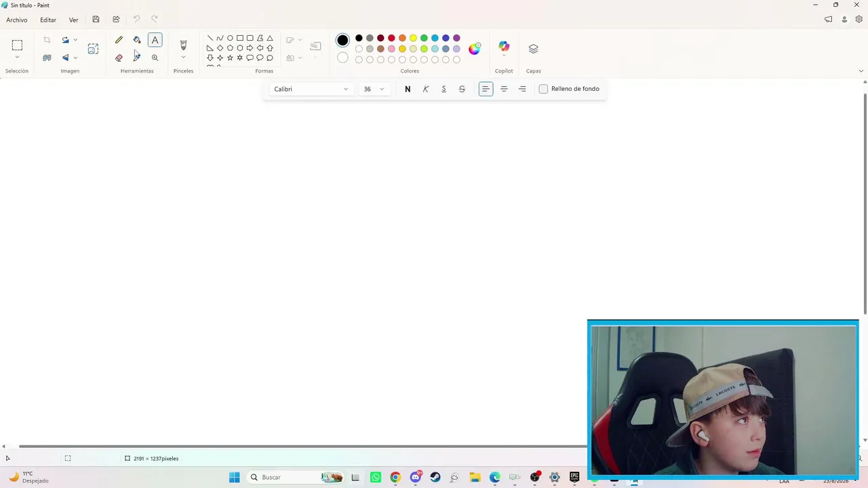This screenshot has width=868, height=488.
Task: Toggle underline text formatting
Action: point(444,89)
